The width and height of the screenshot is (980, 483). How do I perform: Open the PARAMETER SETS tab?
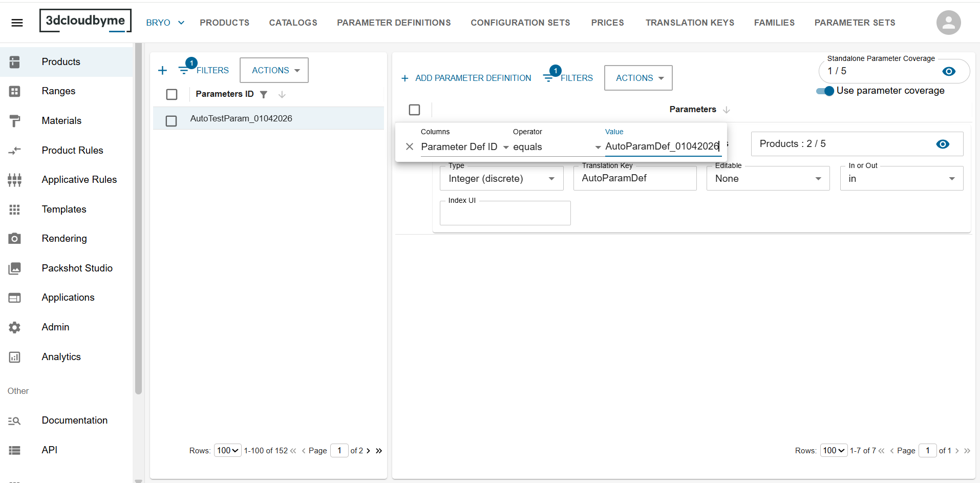tap(855, 23)
